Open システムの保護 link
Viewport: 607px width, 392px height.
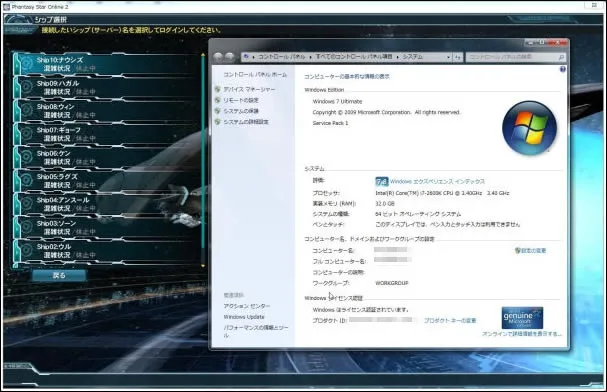click(x=241, y=111)
